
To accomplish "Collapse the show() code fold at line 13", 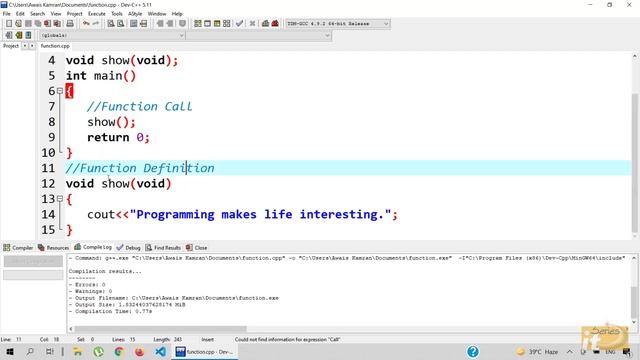I will [x=60, y=199].
